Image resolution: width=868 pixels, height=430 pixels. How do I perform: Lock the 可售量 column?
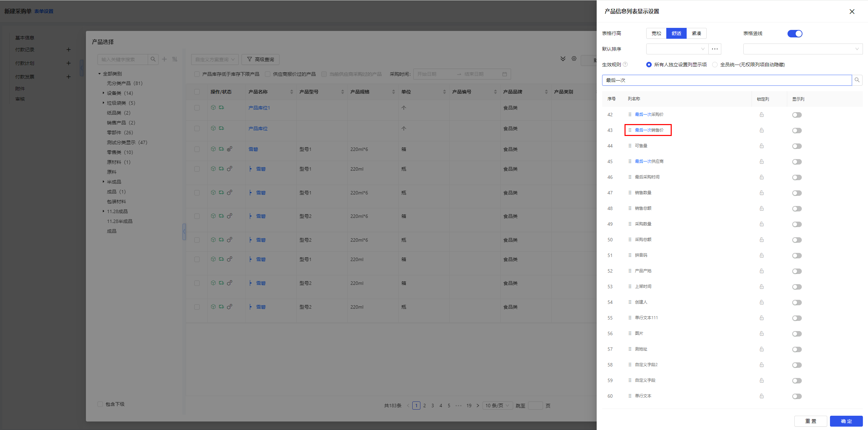[x=762, y=146]
